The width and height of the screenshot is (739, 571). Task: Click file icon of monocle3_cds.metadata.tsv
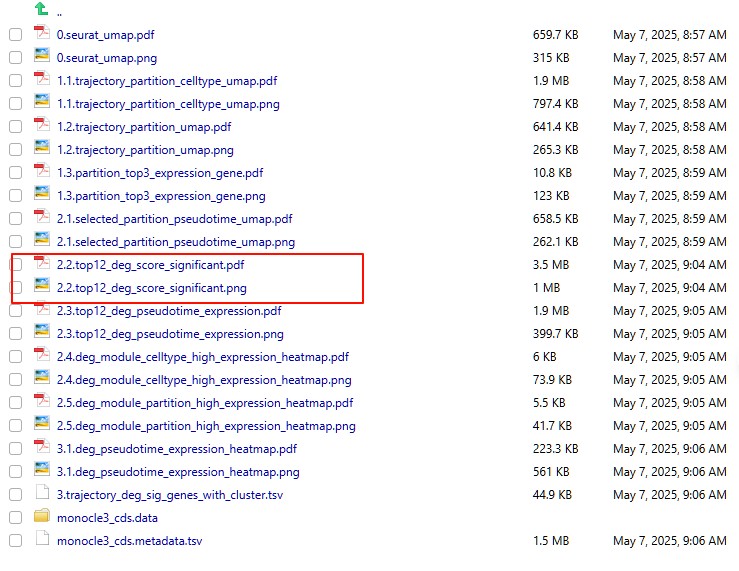click(42, 539)
